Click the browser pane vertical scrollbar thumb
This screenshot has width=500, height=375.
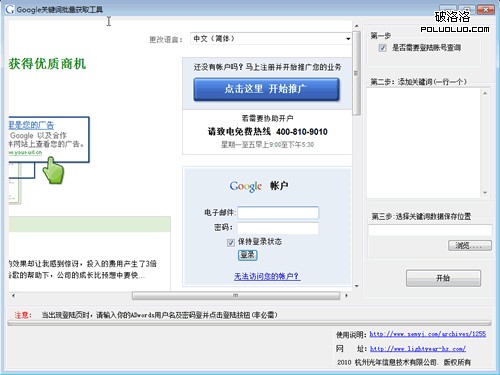click(x=357, y=73)
